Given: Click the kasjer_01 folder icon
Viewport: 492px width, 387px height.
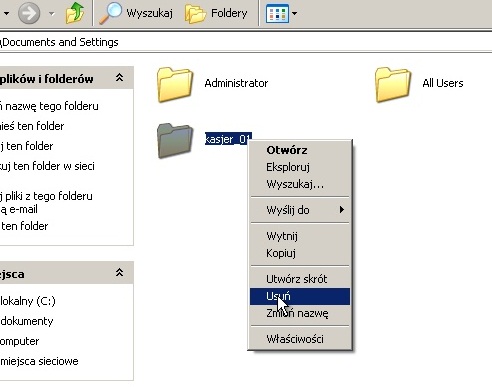Looking at the screenshot, I should 175,140.
